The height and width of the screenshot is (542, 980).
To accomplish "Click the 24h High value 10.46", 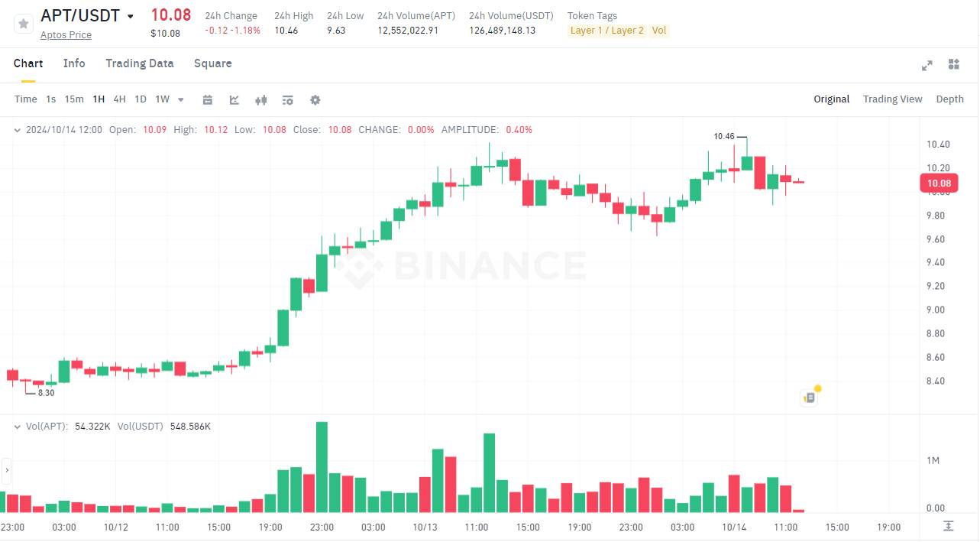I will pyautogui.click(x=286, y=31).
